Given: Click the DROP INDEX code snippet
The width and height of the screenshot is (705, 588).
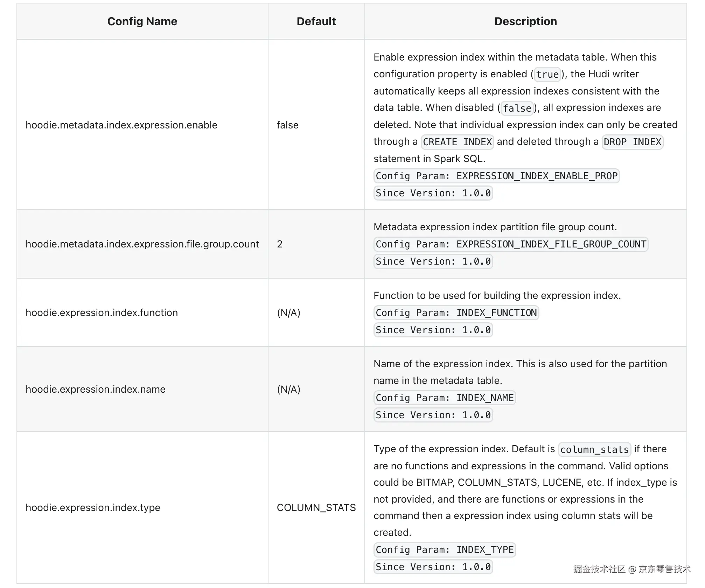Looking at the screenshot, I should [632, 142].
